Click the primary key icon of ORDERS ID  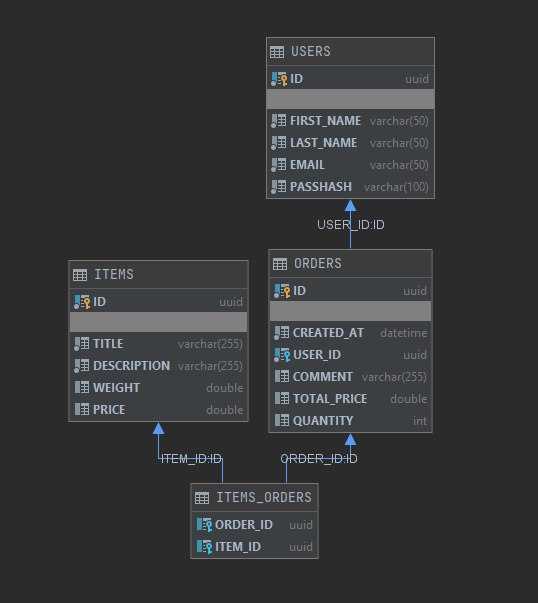click(x=282, y=291)
